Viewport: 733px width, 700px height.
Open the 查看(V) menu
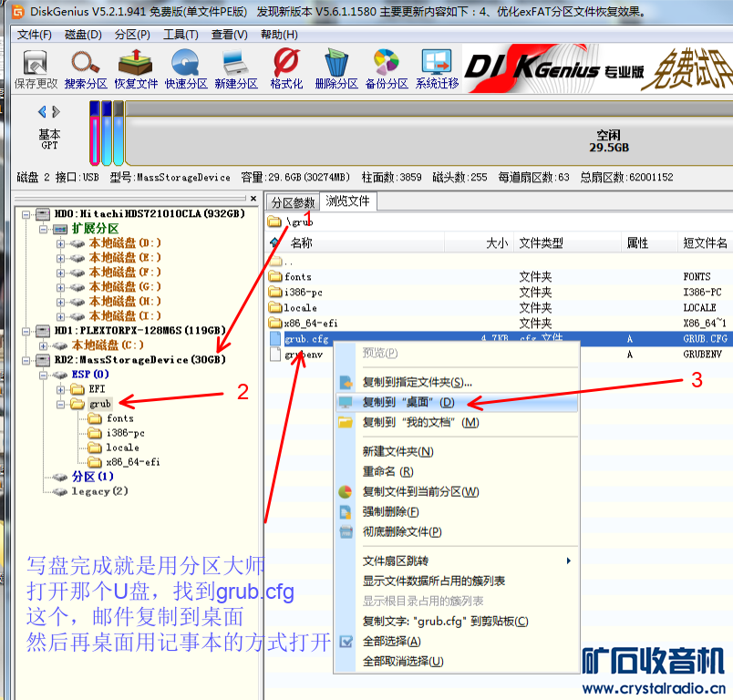(229, 35)
